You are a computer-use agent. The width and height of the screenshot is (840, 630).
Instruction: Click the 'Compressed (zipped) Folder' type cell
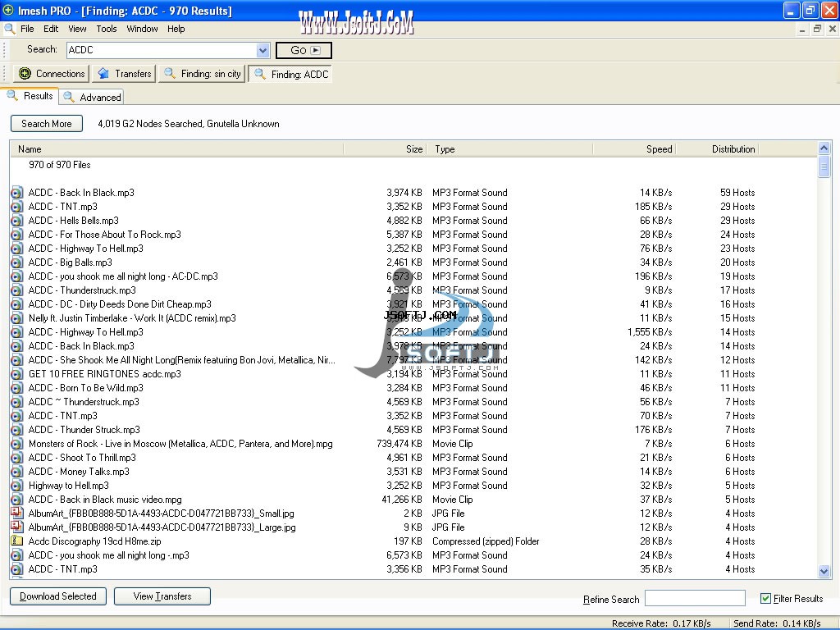(x=486, y=541)
